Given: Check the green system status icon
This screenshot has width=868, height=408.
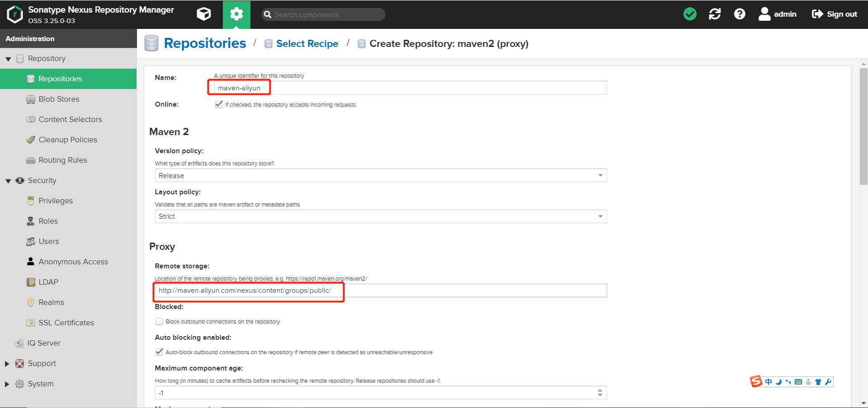Looking at the screenshot, I should click(x=690, y=14).
